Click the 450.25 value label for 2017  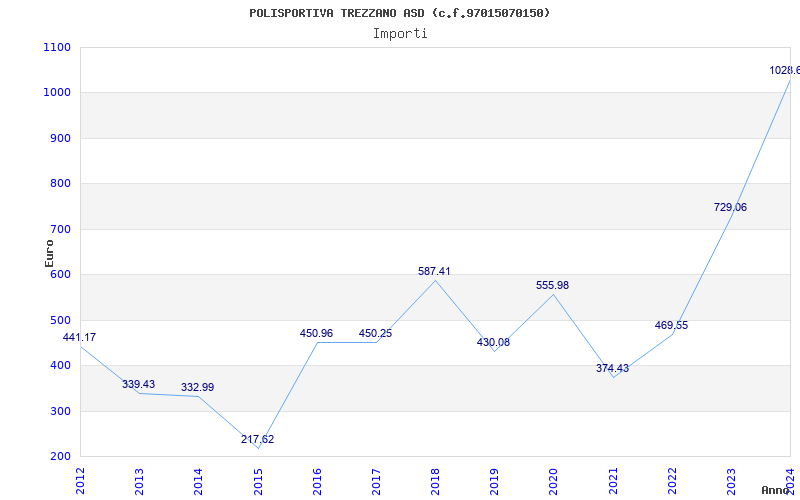click(x=375, y=334)
